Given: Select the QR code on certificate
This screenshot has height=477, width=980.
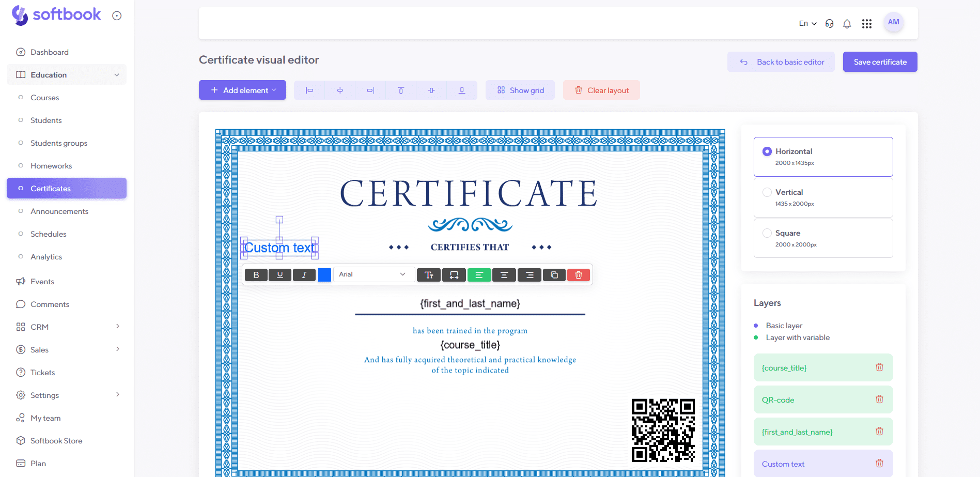Looking at the screenshot, I should tap(663, 430).
